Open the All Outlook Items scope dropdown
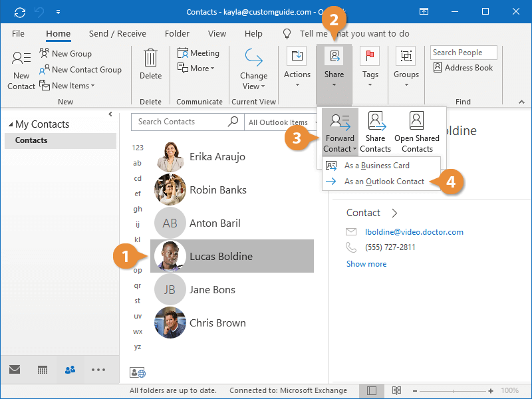532x399 pixels. 282,122
